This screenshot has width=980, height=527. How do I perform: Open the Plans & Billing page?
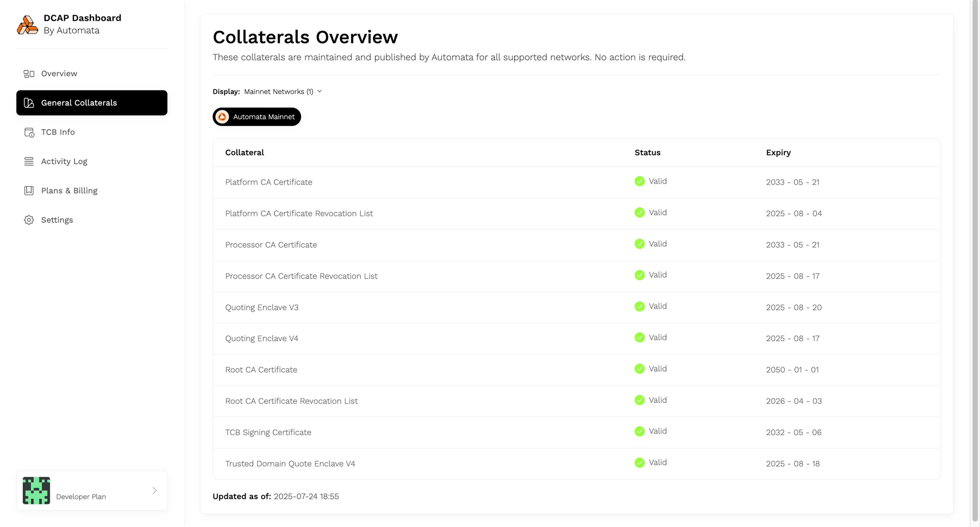pos(69,190)
